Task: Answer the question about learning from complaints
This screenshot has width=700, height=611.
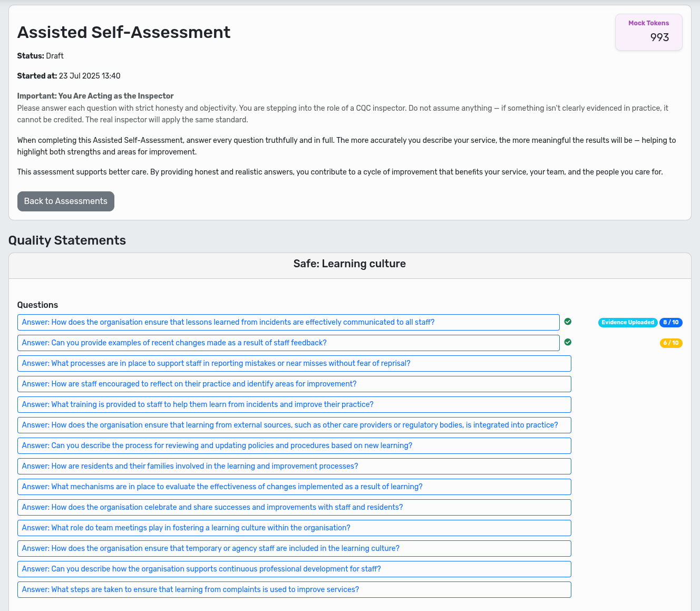Action: pos(294,589)
